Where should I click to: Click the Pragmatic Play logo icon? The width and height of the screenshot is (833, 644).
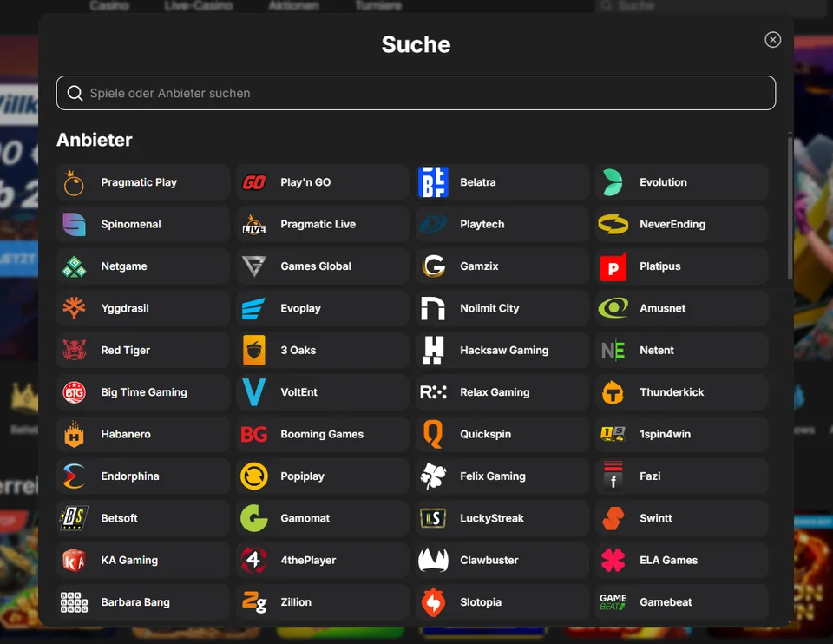pos(74,182)
